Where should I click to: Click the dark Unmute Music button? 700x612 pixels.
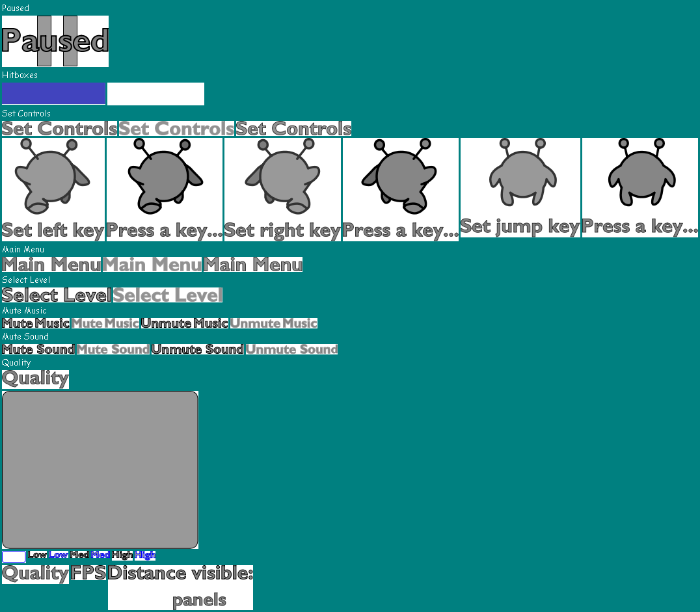point(185,323)
